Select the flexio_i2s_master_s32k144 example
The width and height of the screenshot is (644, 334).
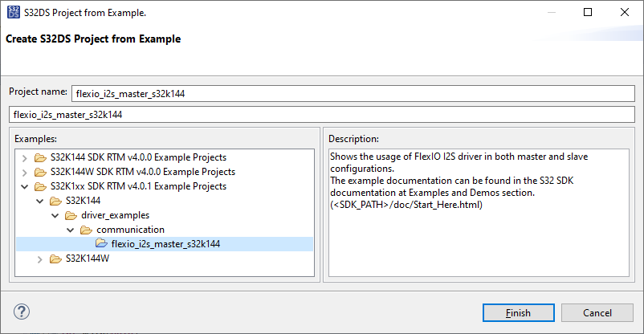(x=165, y=244)
